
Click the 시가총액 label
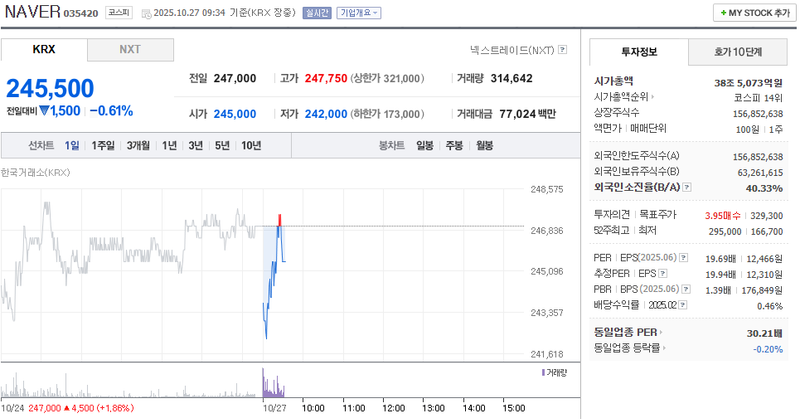coord(613,81)
